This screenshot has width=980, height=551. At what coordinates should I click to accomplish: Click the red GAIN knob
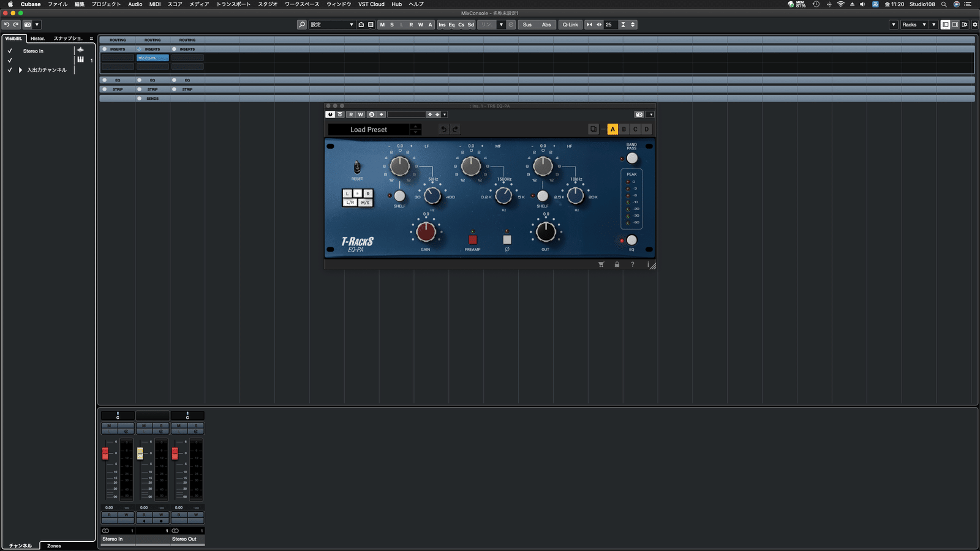426,231
